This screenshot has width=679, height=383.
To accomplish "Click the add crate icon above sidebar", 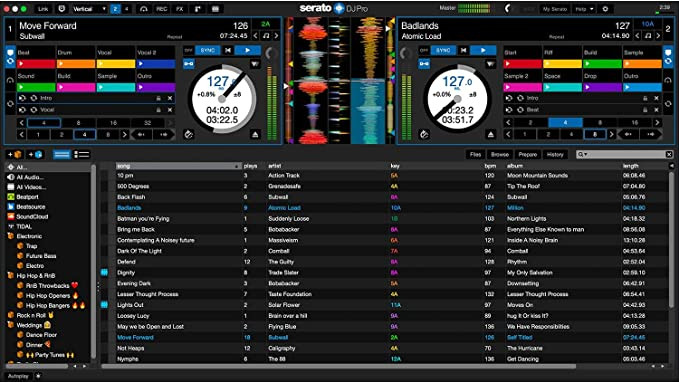I will point(15,154).
